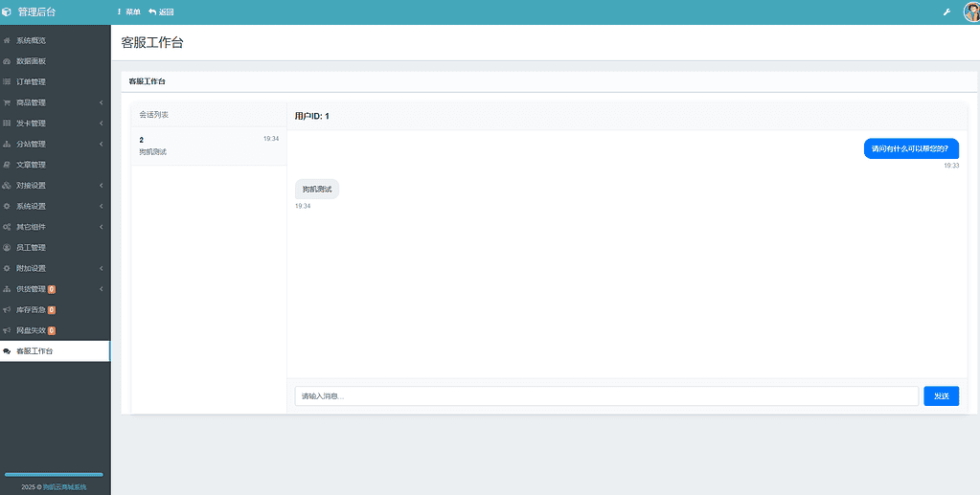The image size is (980, 495).
Task: Open 员工管理 using its user icon
Action: pyautogui.click(x=7, y=247)
